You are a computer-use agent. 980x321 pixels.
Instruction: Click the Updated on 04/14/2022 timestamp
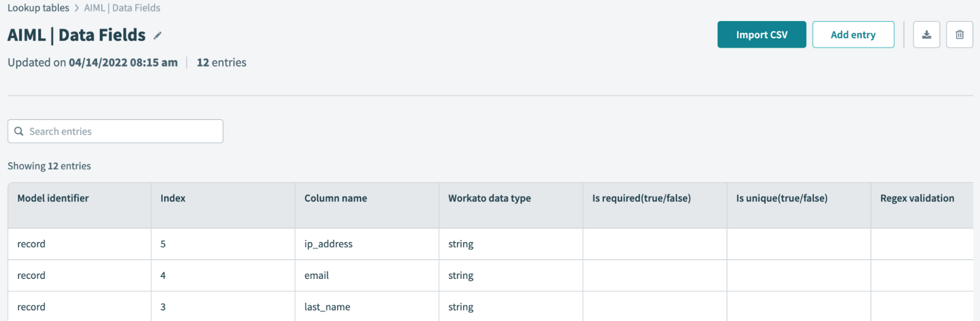[x=93, y=63]
